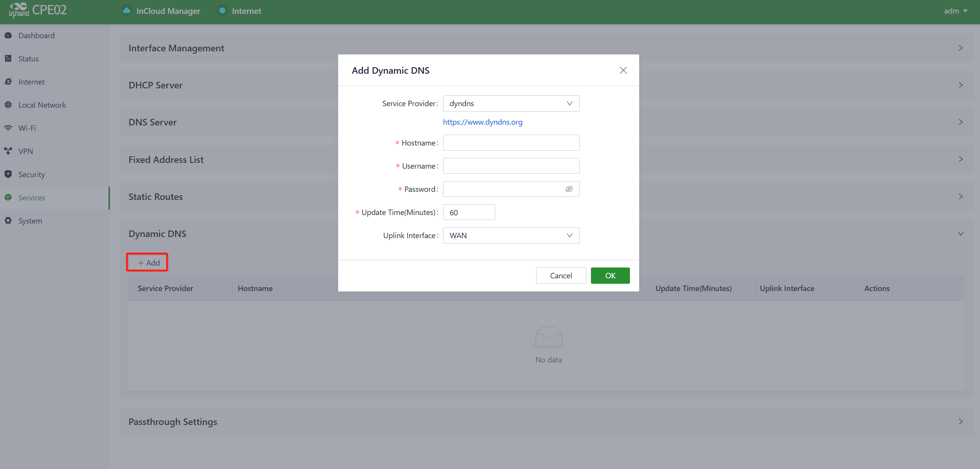Image resolution: width=980 pixels, height=469 pixels.
Task: Click into the Hostname input field
Action: pos(511,143)
